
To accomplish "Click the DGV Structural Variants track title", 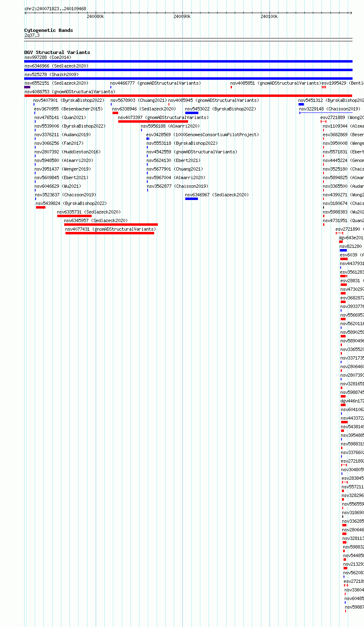I will click(57, 52).
